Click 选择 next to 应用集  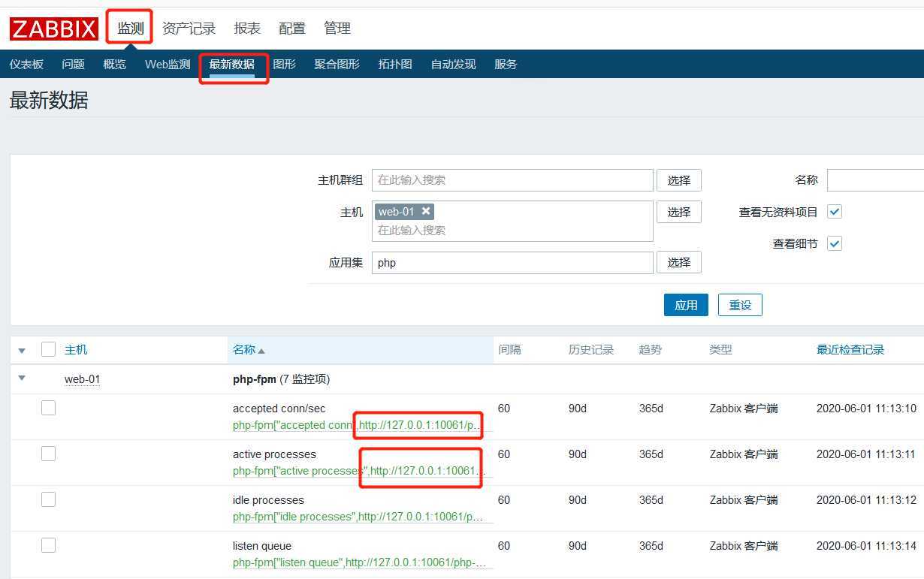pyautogui.click(x=678, y=262)
